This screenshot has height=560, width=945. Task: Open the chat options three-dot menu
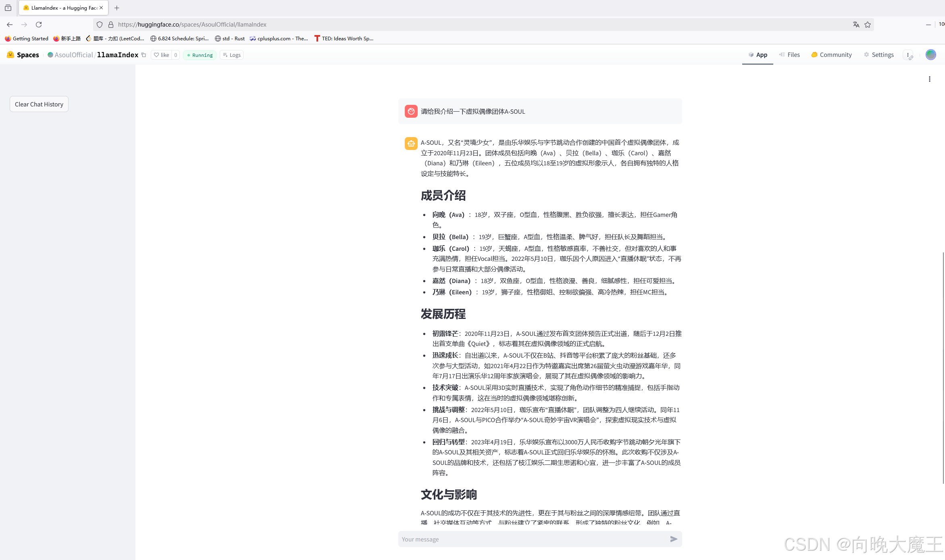pyautogui.click(x=930, y=79)
